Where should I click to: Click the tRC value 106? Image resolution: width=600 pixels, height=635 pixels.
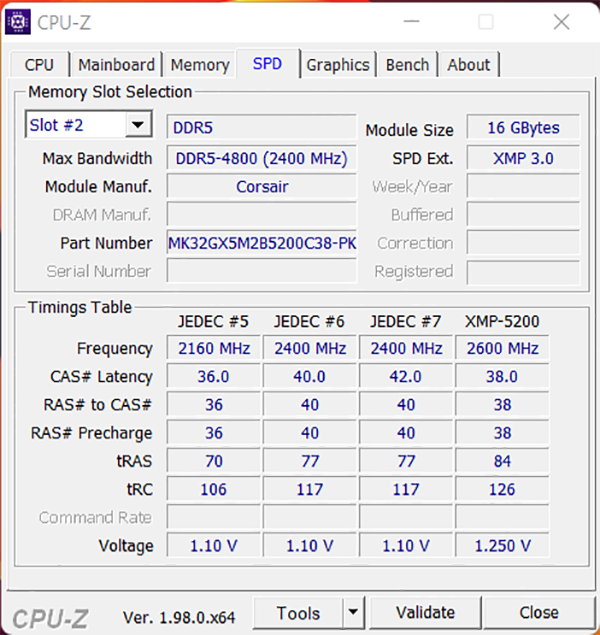(x=214, y=489)
